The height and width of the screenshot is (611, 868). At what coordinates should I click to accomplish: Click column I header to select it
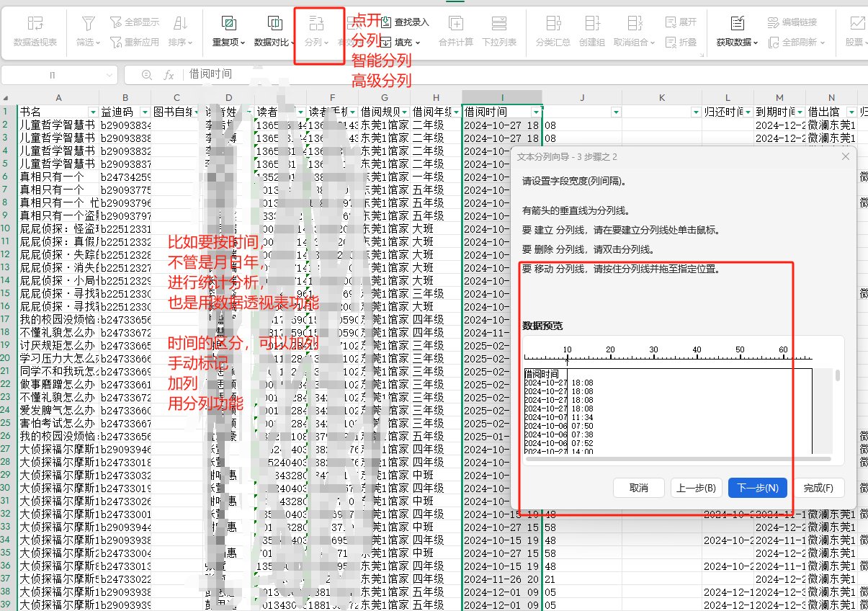pyautogui.click(x=501, y=98)
